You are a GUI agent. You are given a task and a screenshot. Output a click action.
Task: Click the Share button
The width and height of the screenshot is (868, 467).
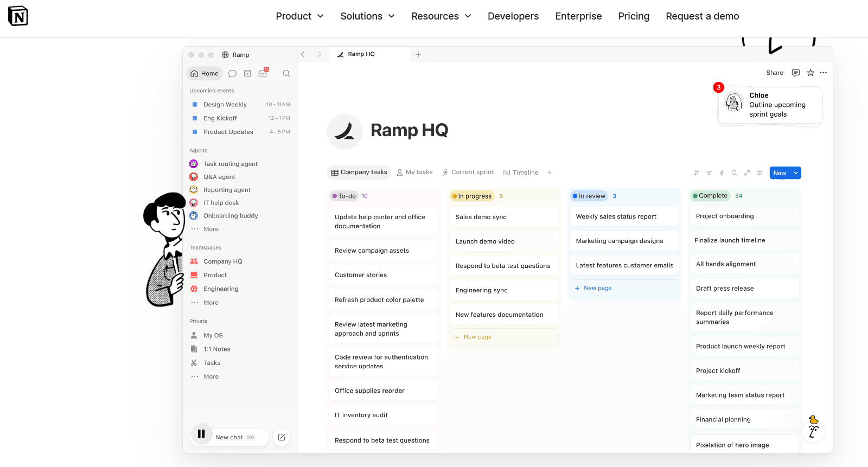tap(775, 73)
